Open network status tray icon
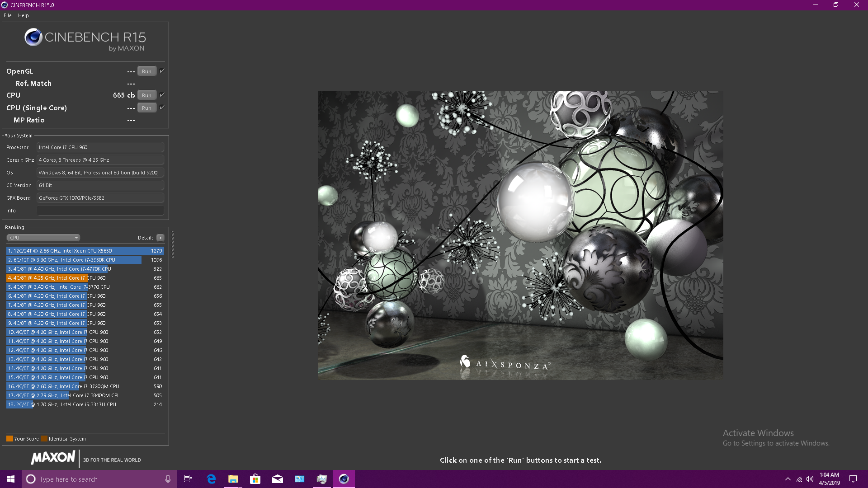Screen dimensions: 868x488 pos(799,479)
